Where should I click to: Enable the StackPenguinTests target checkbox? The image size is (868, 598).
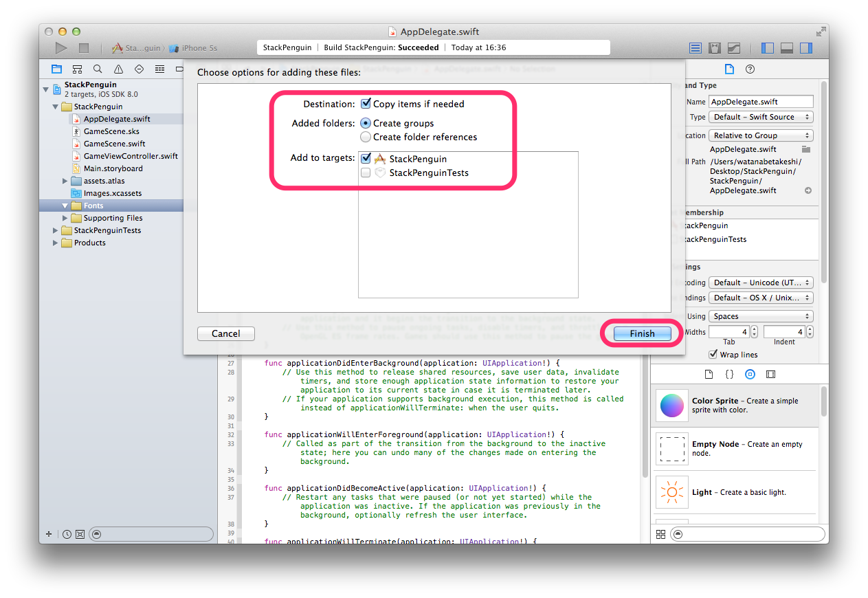[366, 173]
